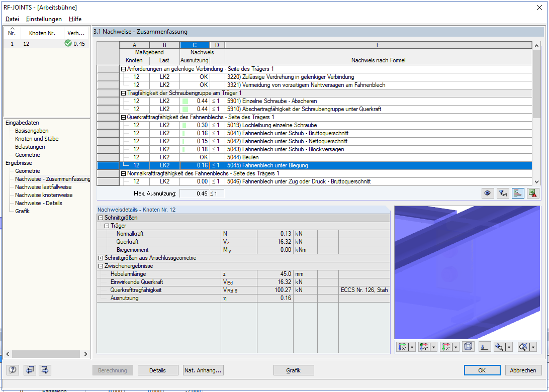Set view in X' direction icon
549x392 pixels.
point(403,346)
